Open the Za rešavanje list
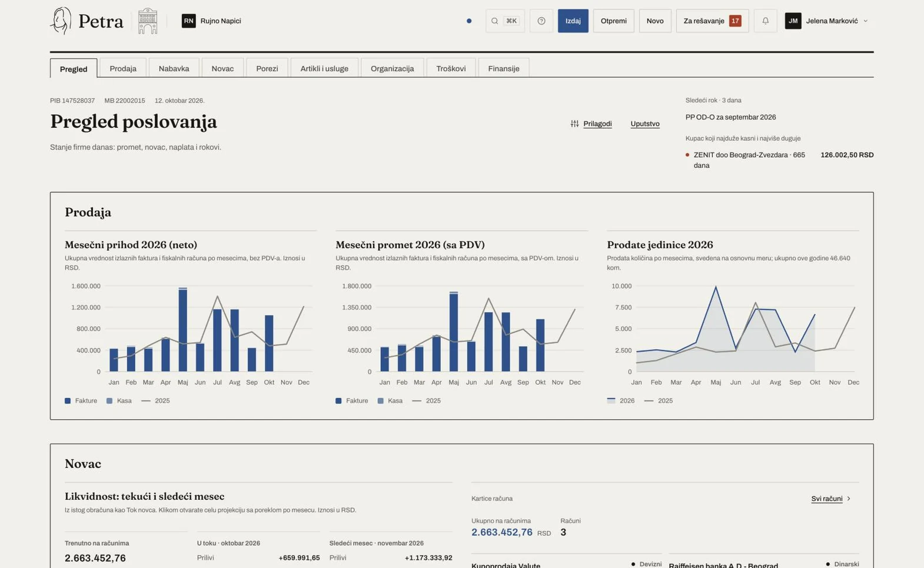This screenshot has width=924, height=568. (x=713, y=21)
